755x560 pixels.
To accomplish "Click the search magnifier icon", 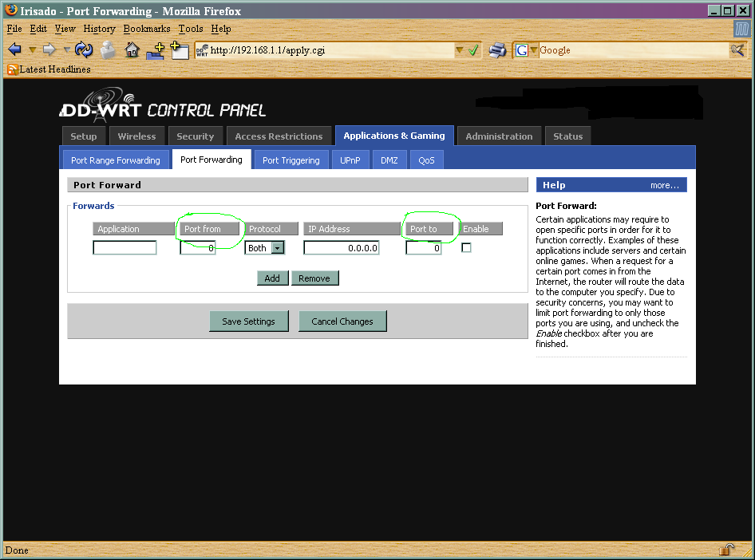I will (x=737, y=50).
